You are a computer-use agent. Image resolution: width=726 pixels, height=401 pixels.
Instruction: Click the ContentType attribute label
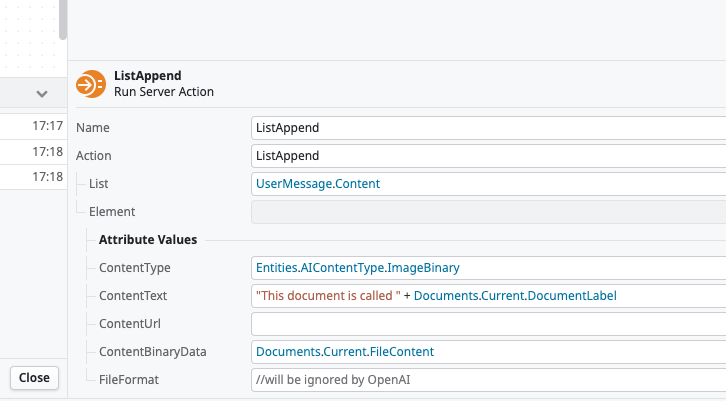(x=135, y=268)
